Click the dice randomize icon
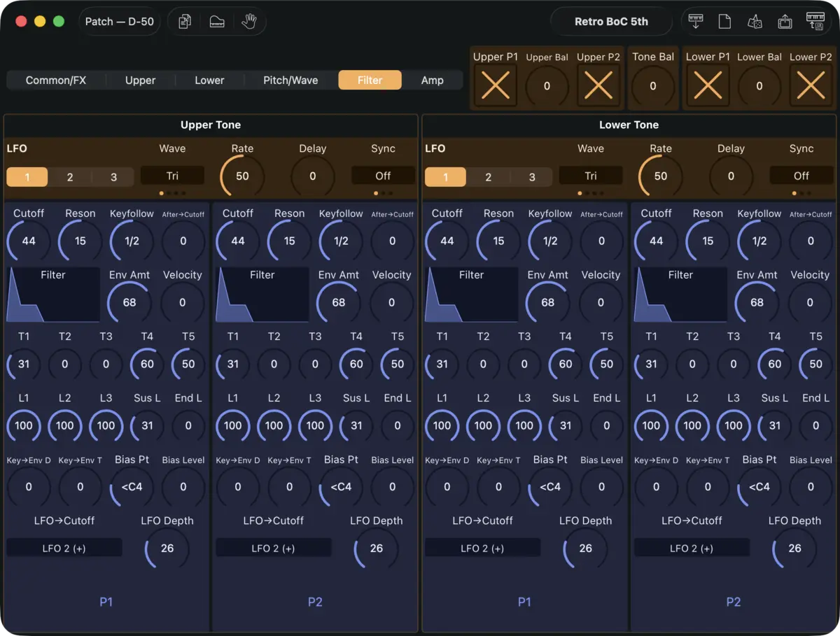Screen dimensions: 840x636 [x=755, y=22]
